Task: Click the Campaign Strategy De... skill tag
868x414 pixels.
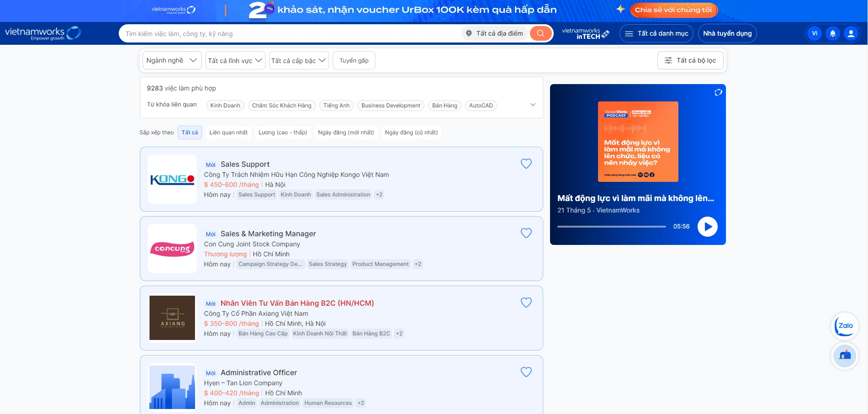Action: pyautogui.click(x=270, y=264)
